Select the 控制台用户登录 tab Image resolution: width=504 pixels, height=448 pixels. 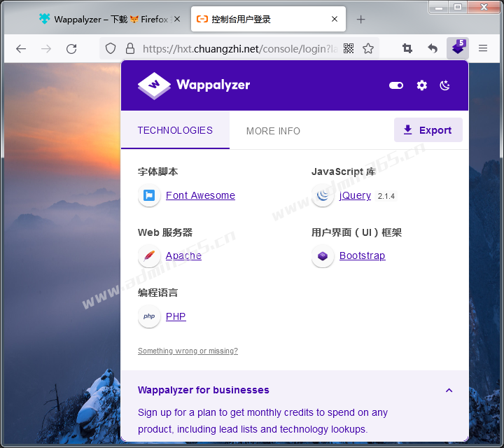click(268, 20)
